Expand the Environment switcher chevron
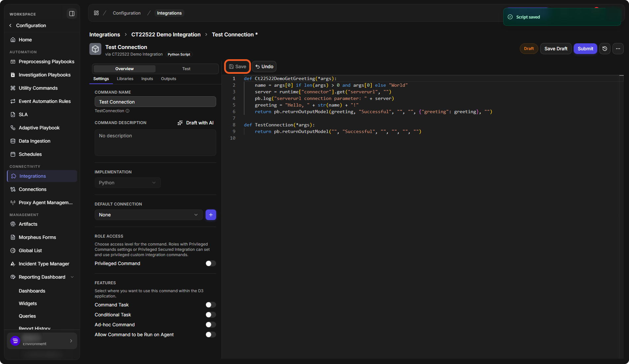629x364 pixels. (71, 341)
